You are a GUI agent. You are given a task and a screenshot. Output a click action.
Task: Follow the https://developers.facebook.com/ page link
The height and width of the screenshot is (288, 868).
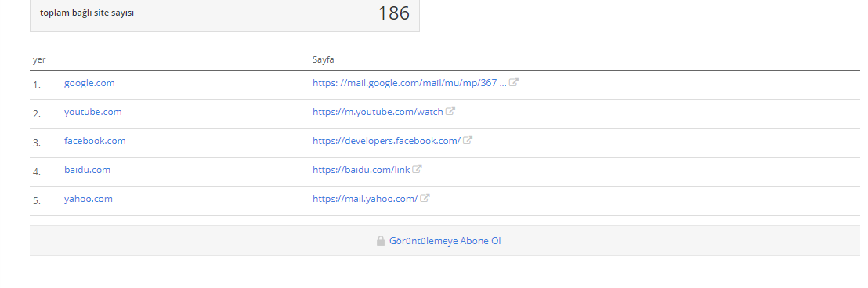[x=386, y=140]
